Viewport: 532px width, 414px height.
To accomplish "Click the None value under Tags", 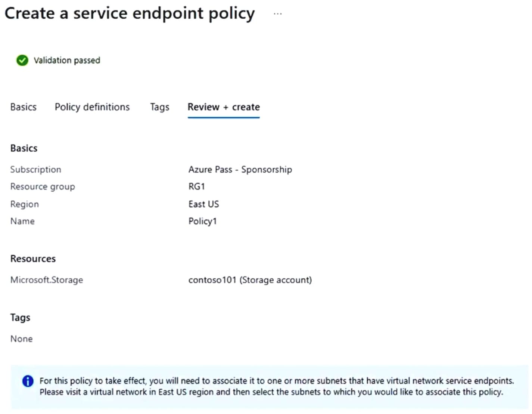I will 21,339.
